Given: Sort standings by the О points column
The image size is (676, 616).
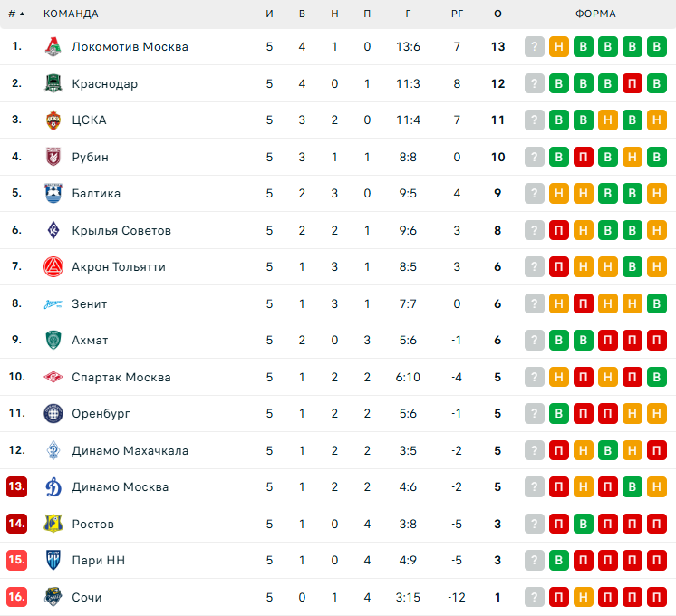Looking at the screenshot, I should tap(497, 14).
